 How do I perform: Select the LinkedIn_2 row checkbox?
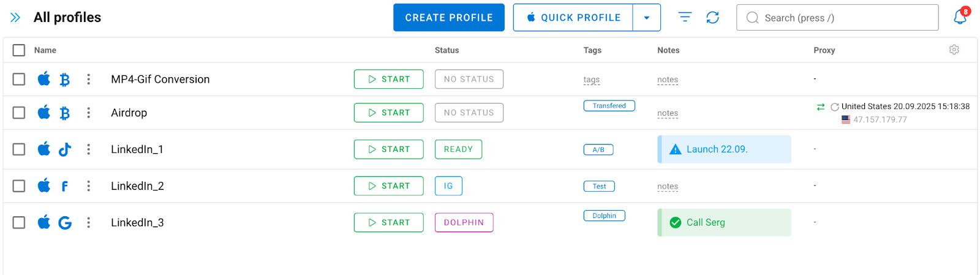point(19,186)
